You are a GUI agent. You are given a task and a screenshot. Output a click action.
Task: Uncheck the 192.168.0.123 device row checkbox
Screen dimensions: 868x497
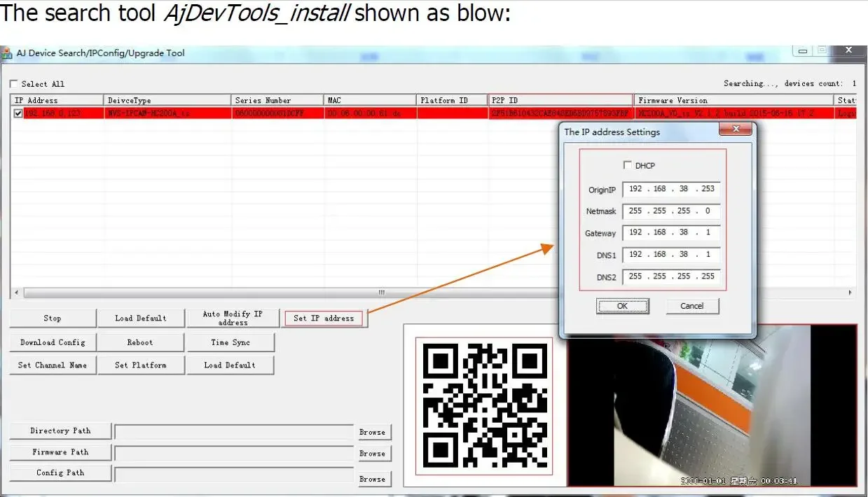18,113
